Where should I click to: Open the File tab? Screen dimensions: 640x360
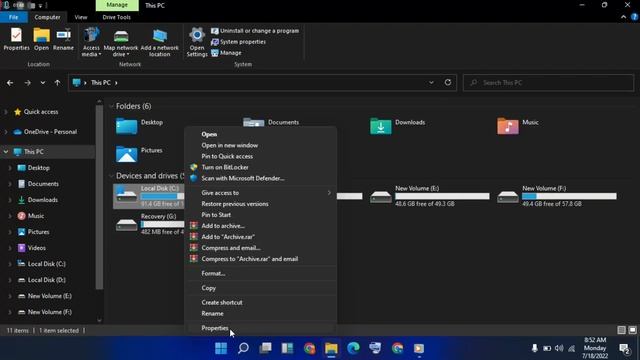tap(13, 17)
